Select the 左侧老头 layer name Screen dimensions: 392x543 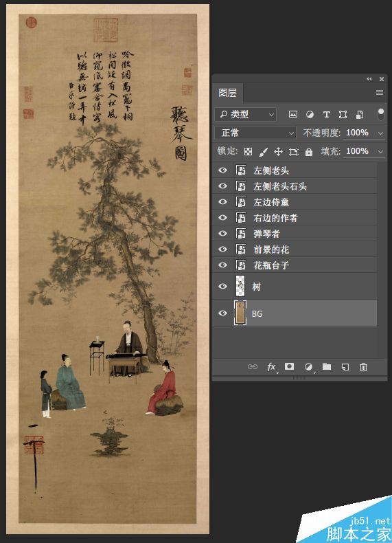pos(271,170)
